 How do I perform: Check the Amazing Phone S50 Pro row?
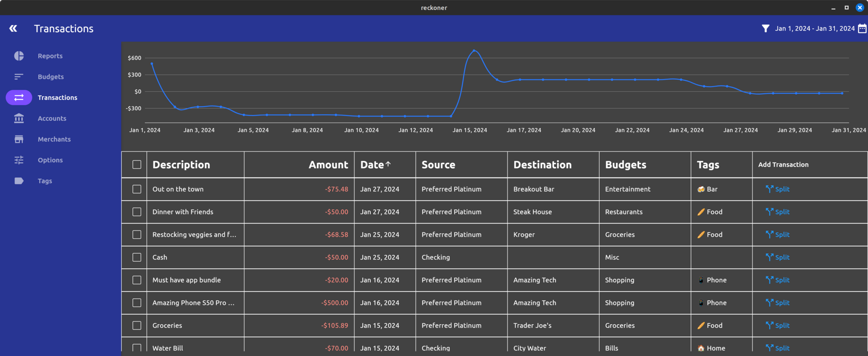click(x=137, y=303)
